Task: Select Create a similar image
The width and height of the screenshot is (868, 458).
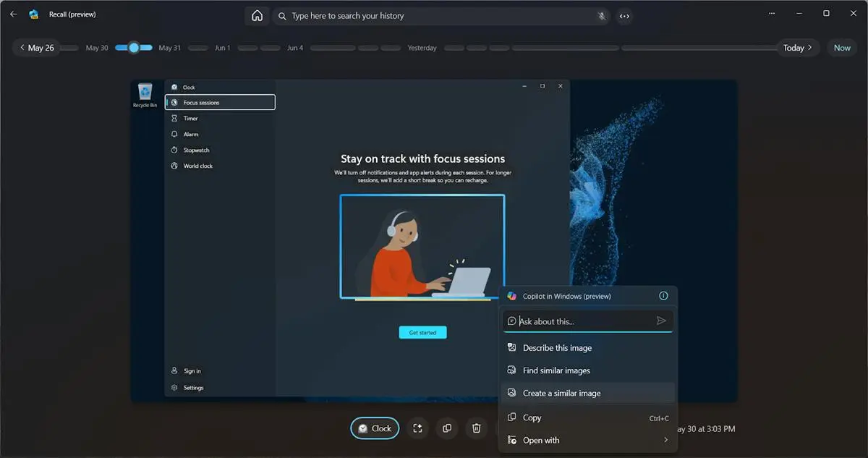Action: click(x=561, y=393)
